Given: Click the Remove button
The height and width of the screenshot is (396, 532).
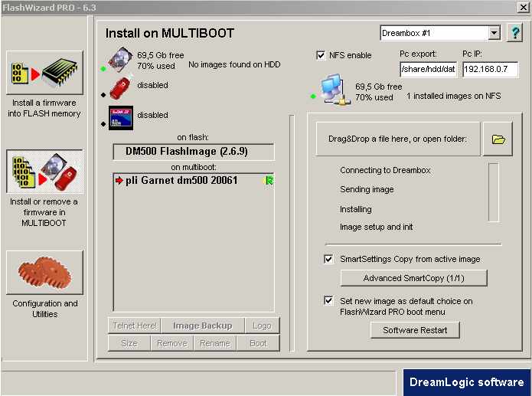Looking at the screenshot, I should pos(172,343).
